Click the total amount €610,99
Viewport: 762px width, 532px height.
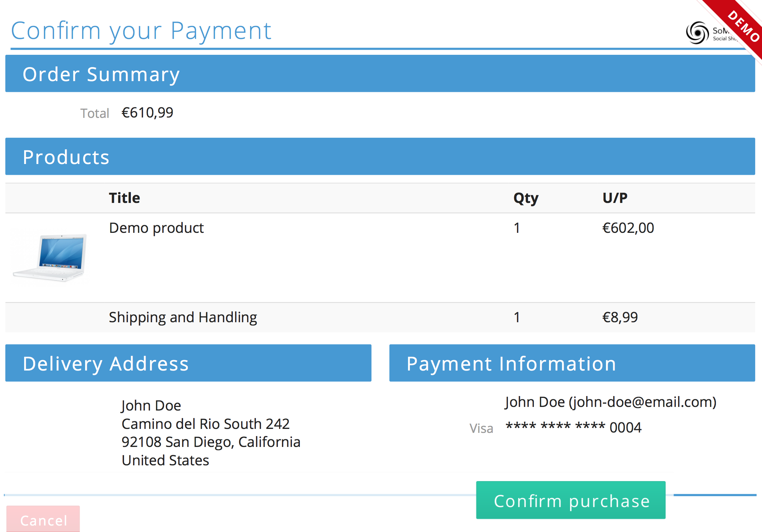point(147,113)
